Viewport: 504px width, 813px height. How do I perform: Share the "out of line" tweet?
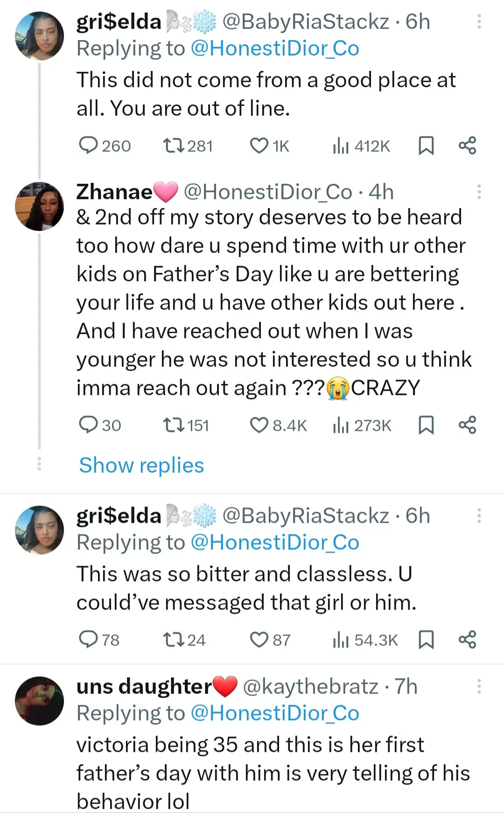pos(467,146)
